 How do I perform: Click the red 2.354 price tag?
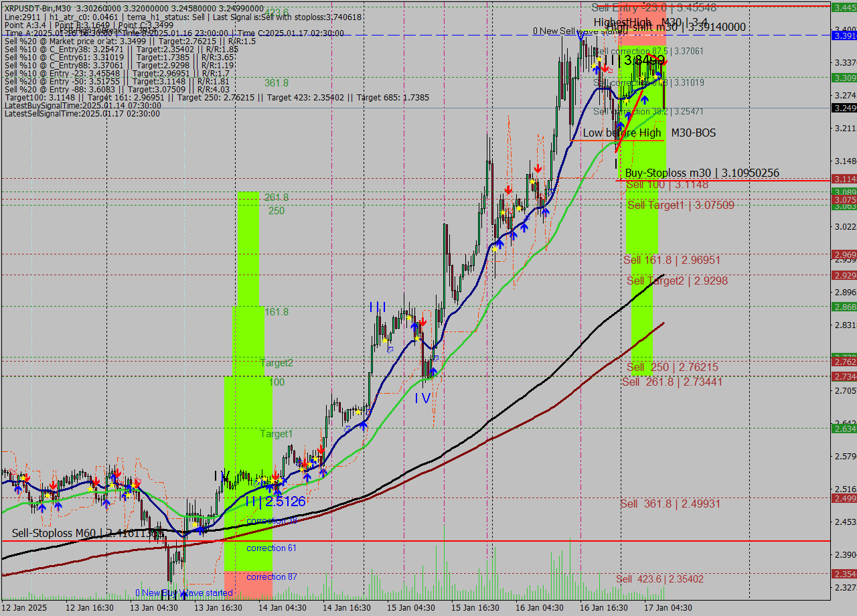point(844,574)
